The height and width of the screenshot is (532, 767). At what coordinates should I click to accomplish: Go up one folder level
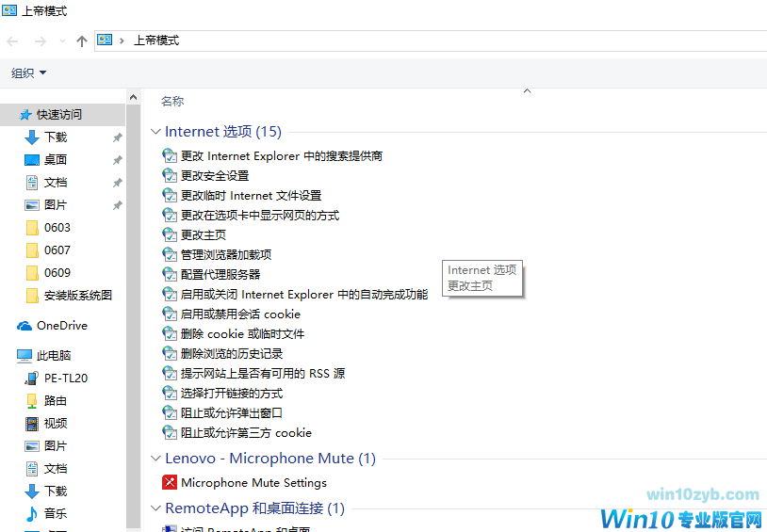click(x=82, y=41)
